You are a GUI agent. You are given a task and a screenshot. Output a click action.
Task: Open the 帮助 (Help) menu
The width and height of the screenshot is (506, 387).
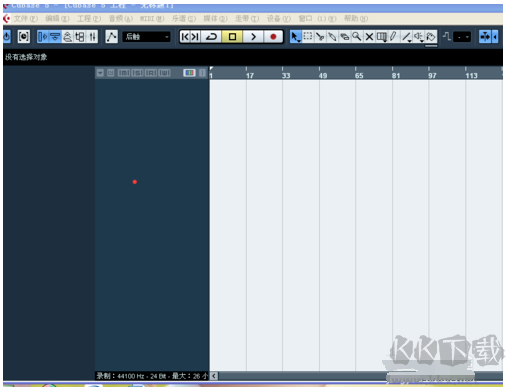pos(356,19)
